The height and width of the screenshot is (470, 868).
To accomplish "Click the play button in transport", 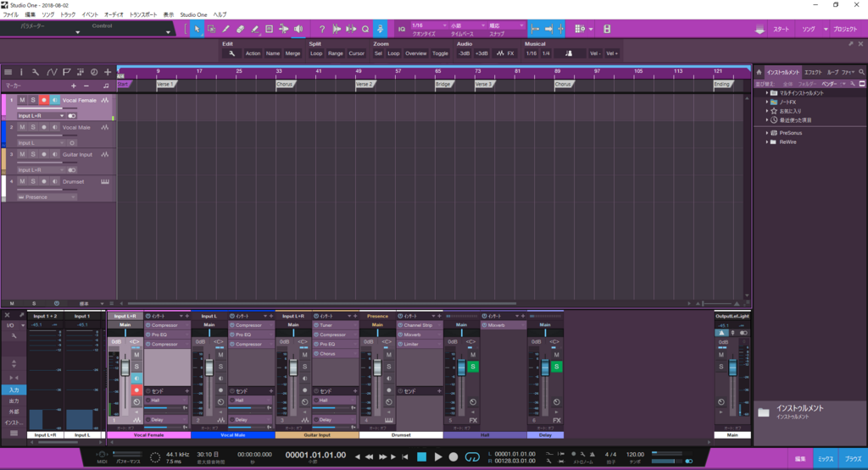I will click(438, 456).
